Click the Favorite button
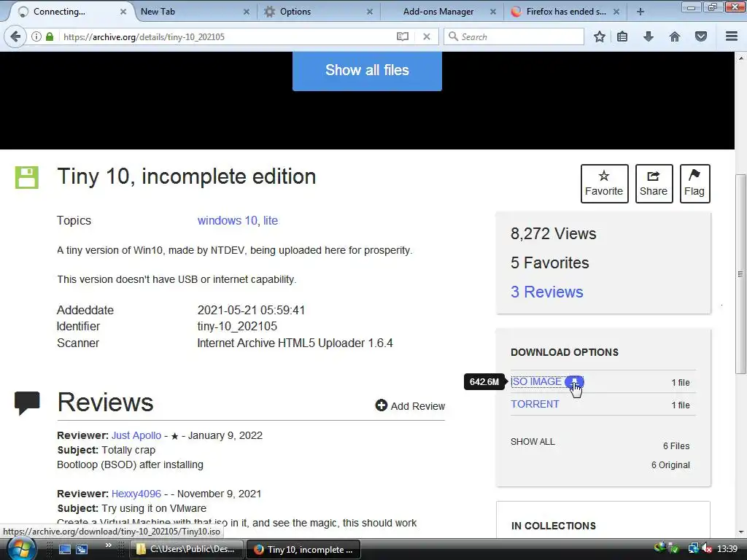This screenshot has width=747, height=560. click(604, 184)
